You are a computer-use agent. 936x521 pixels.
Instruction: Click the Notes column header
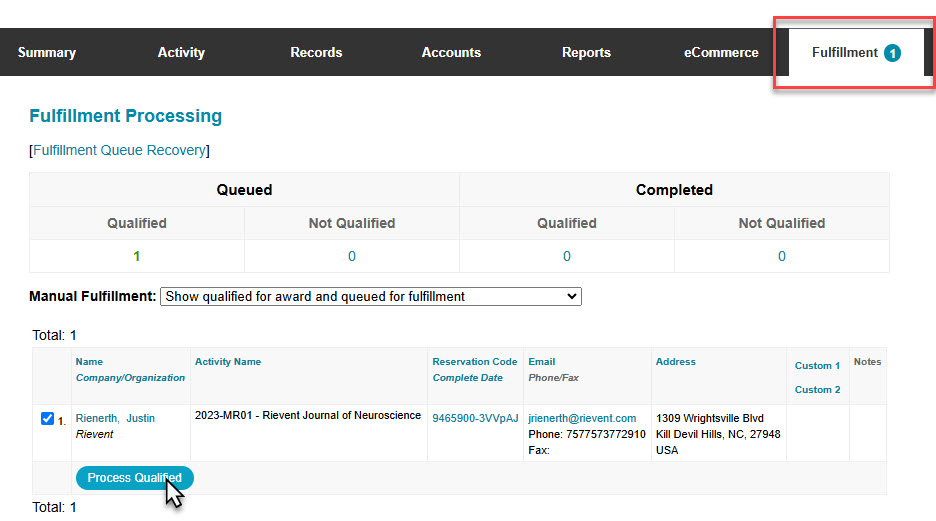point(867,362)
